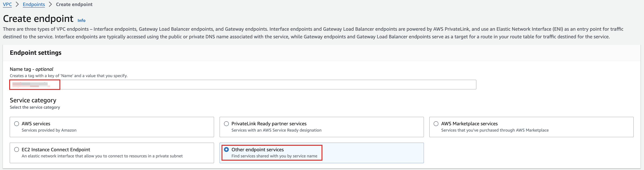This screenshot has height=170, width=644.
Task: Click 'Find services shared with you by service name'
Action: coord(274,156)
